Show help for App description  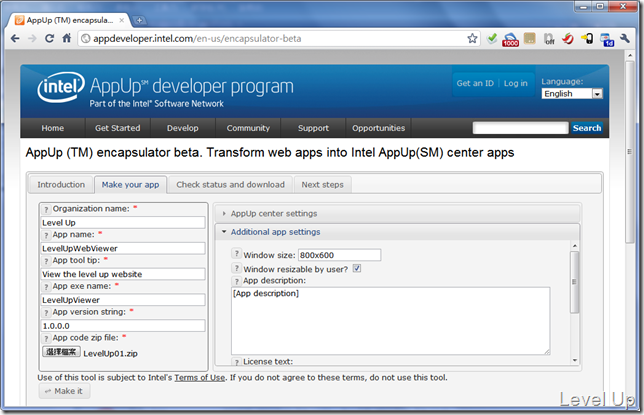pyautogui.click(x=237, y=281)
